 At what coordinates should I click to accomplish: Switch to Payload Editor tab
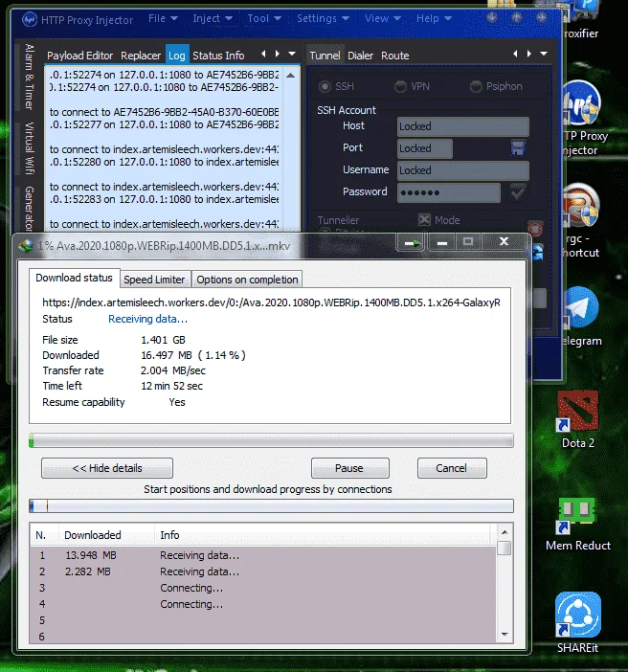(x=79, y=56)
